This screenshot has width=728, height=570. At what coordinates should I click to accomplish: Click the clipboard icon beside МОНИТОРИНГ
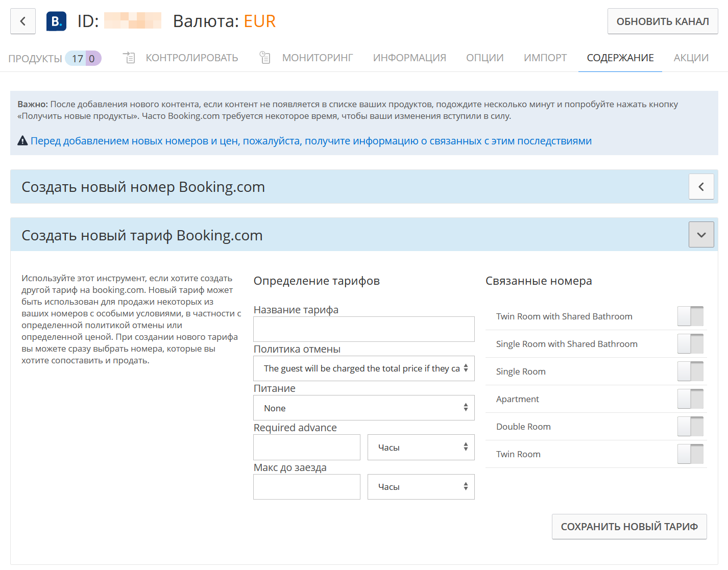pyautogui.click(x=265, y=58)
